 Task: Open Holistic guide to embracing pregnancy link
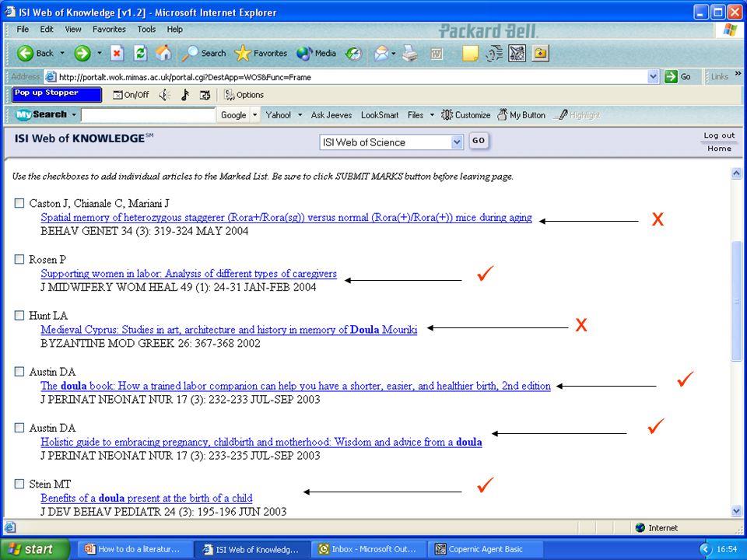261,442
